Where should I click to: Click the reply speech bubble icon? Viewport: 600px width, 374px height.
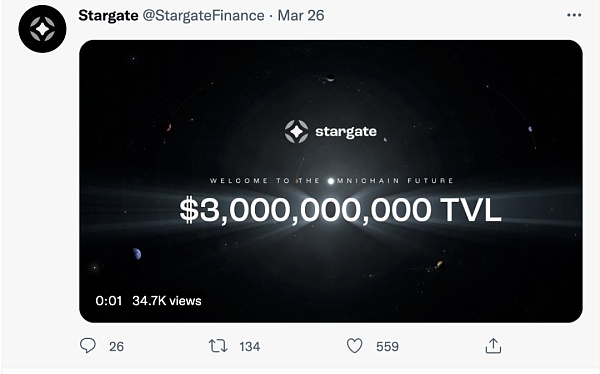pyautogui.click(x=88, y=345)
